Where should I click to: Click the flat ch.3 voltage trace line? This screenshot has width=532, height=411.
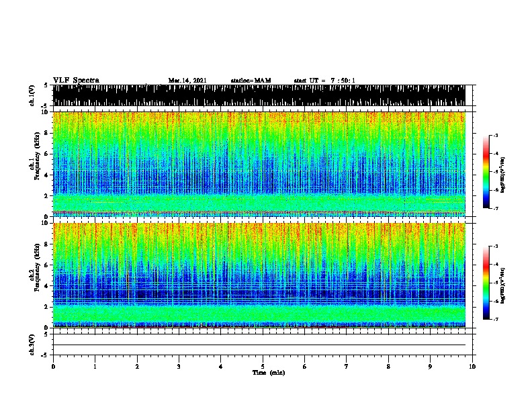click(259, 345)
